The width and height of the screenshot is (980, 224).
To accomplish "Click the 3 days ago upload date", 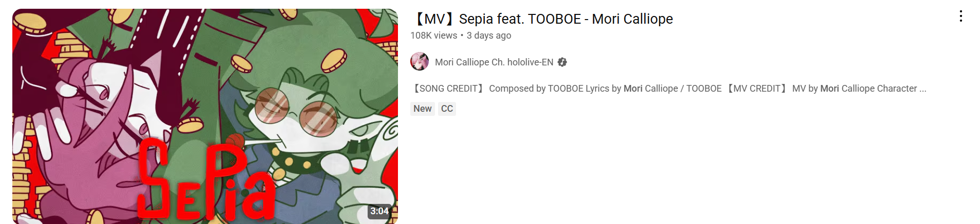I will coord(489,36).
